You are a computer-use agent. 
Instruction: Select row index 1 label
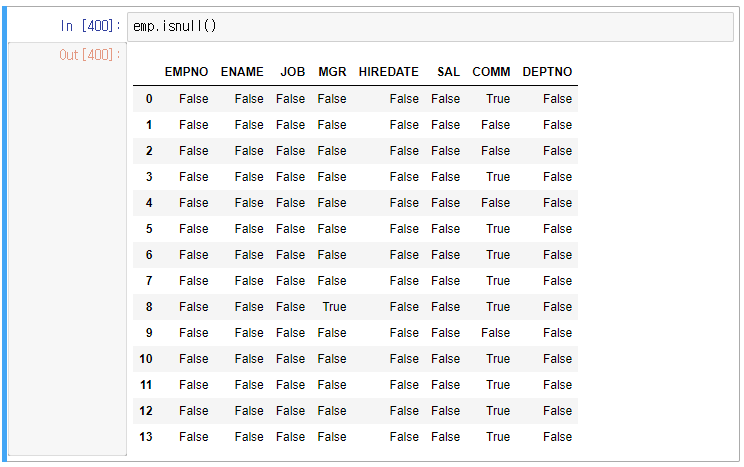pyautogui.click(x=149, y=125)
